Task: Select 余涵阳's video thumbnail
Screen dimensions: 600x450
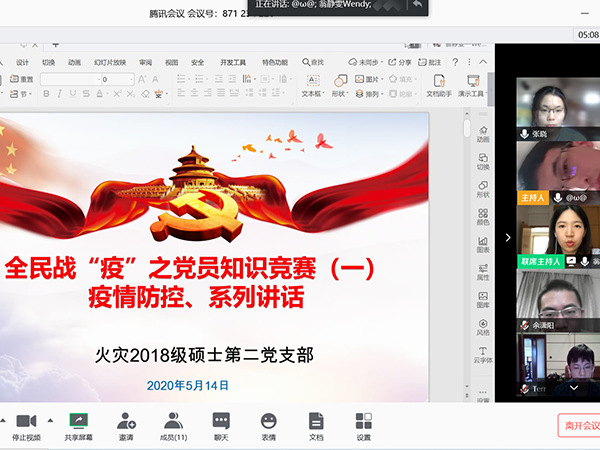Action: pos(558,300)
